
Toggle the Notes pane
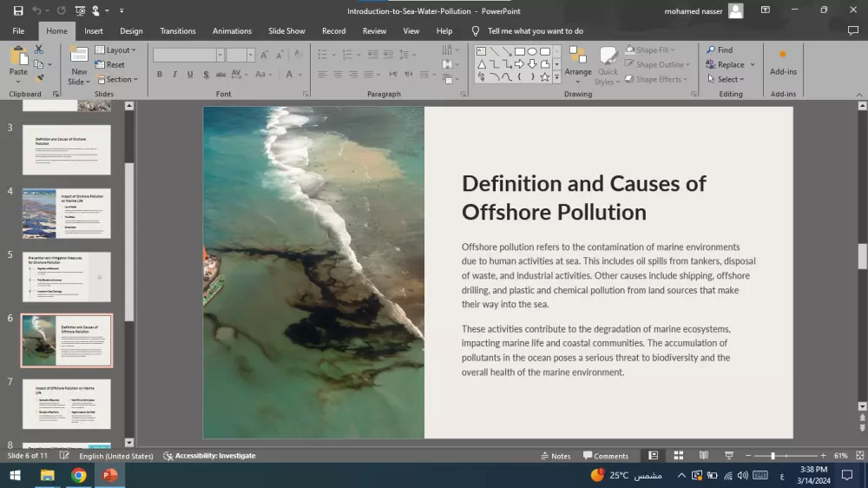(556, 456)
